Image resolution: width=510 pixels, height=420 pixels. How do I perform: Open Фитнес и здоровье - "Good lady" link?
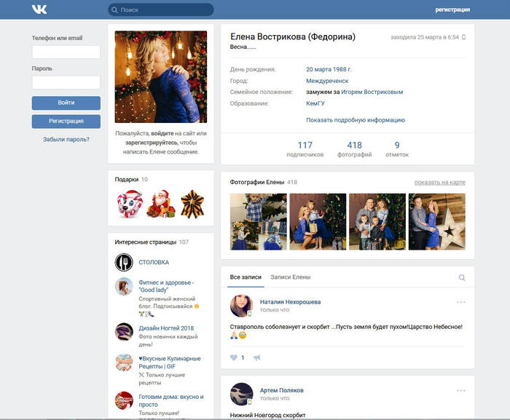(166, 286)
